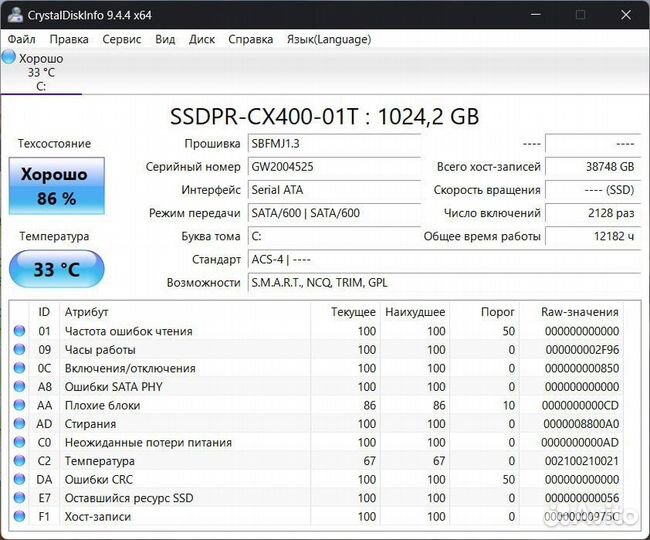This screenshot has width=650, height=540.
Task: Minimize the CrystalDiskInfo window
Action: [x=536, y=15]
